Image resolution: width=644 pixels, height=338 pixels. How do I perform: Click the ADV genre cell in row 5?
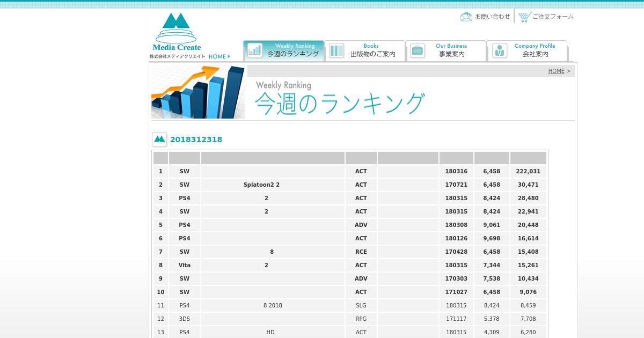point(361,225)
